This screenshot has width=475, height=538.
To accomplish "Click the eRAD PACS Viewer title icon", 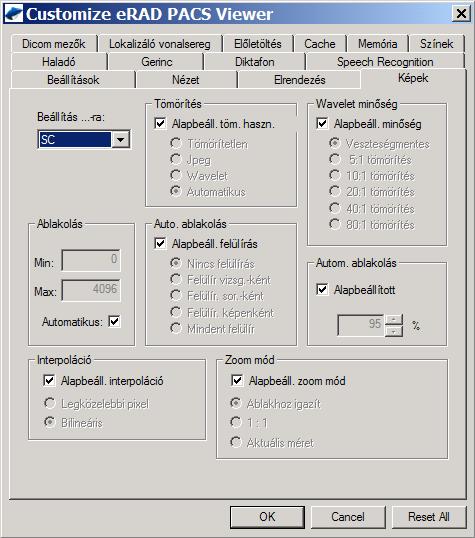I will click(13, 14).
